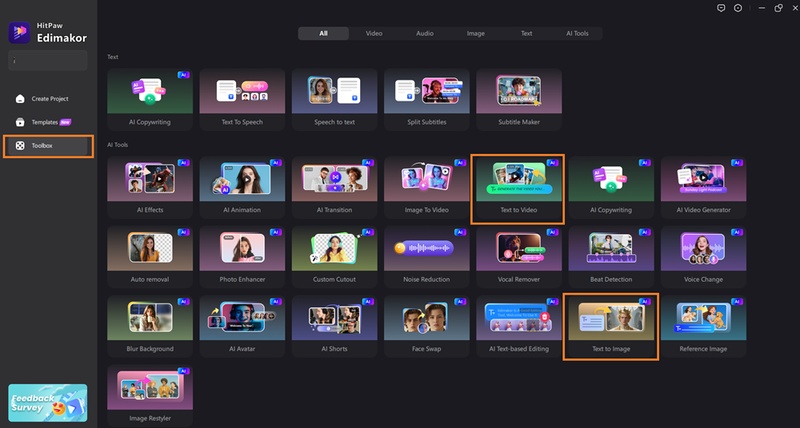Viewport: 800px width, 428px height.
Task: Select the Blur Background tool
Action: 149,326
